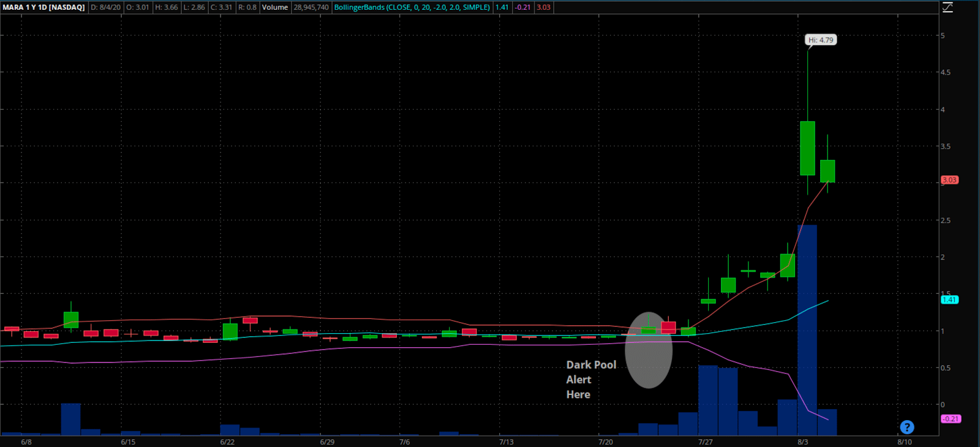Viewport: 980px width, 447px height.
Task: Select the BollingerBands study label in header
Action: 412,7
